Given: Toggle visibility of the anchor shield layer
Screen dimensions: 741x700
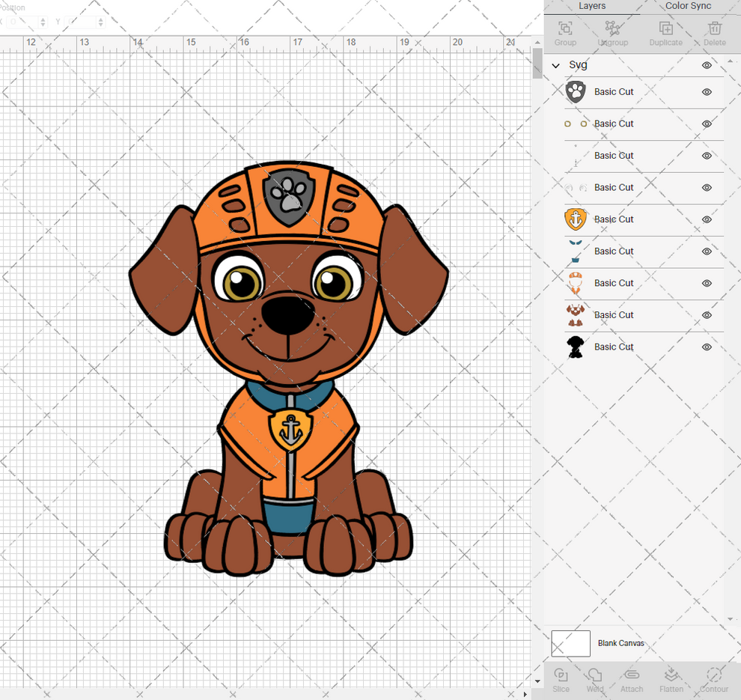Looking at the screenshot, I should click(x=707, y=219).
